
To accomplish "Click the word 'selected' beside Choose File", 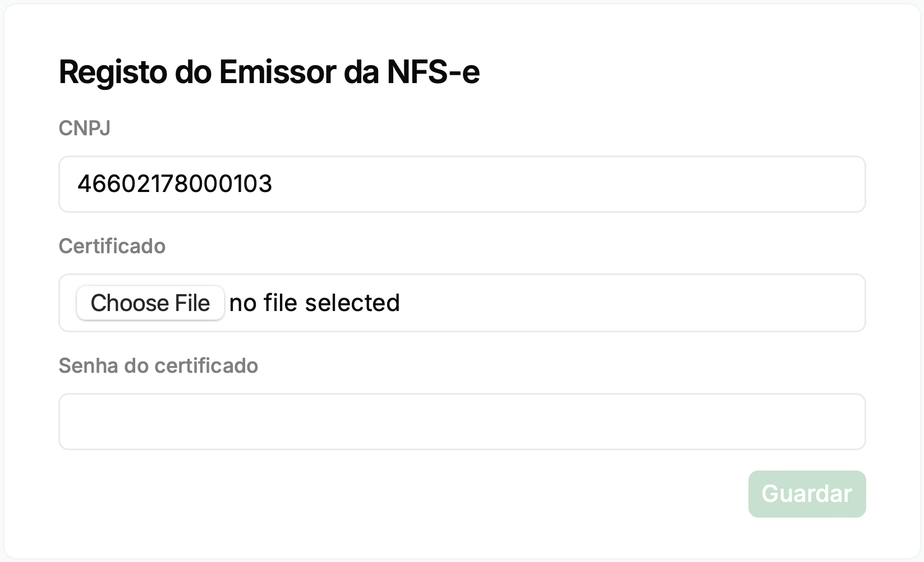I will tap(352, 303).
